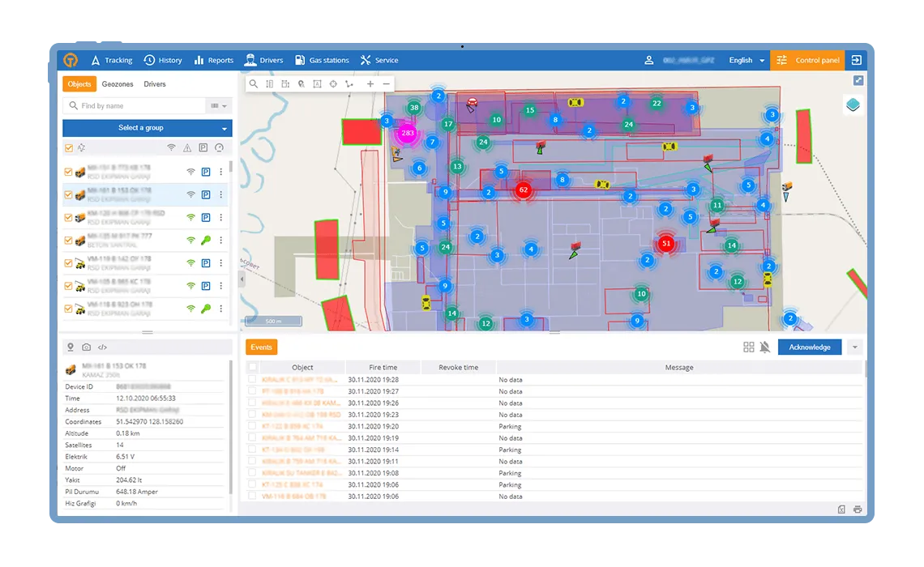
Task: Open the Control panel
Action: [x=806, y=60]
